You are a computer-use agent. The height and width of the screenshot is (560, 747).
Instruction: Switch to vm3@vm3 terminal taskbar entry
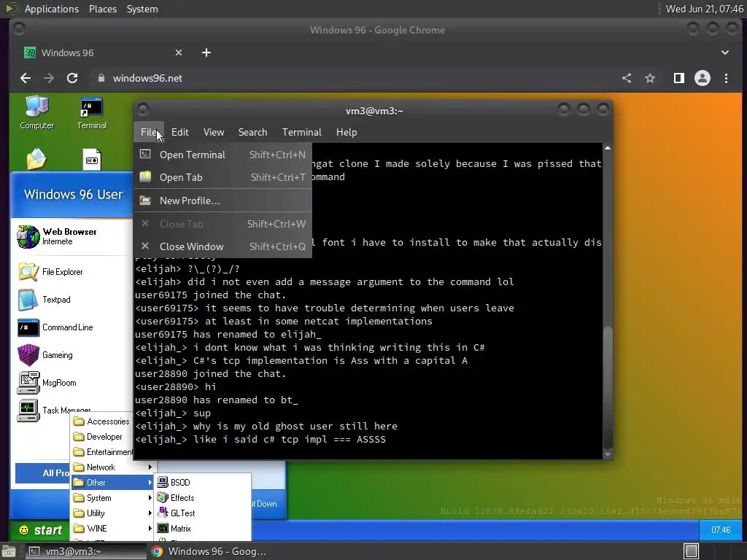tap(85, 551)
